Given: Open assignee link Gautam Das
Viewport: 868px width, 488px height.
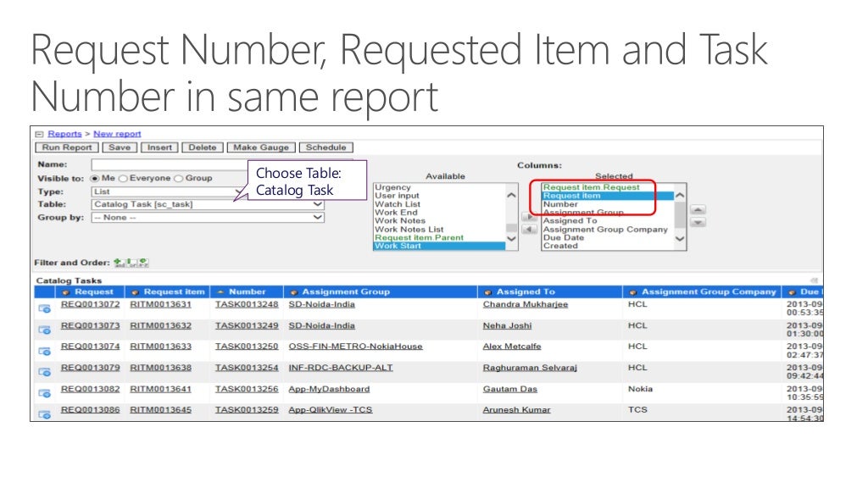Looking at the screenshot, I should (509, 389).
